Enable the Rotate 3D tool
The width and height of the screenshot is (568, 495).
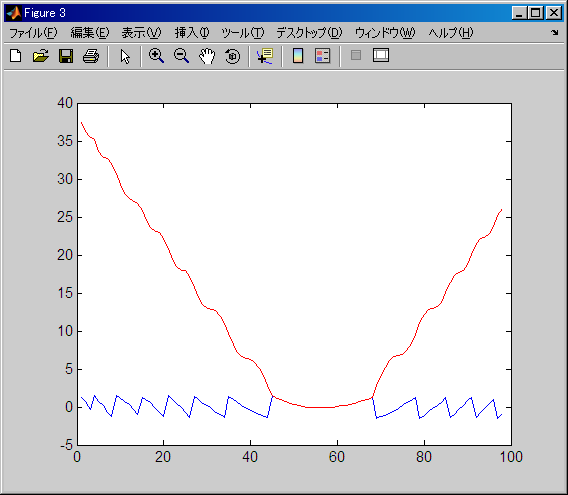point(232,57)
